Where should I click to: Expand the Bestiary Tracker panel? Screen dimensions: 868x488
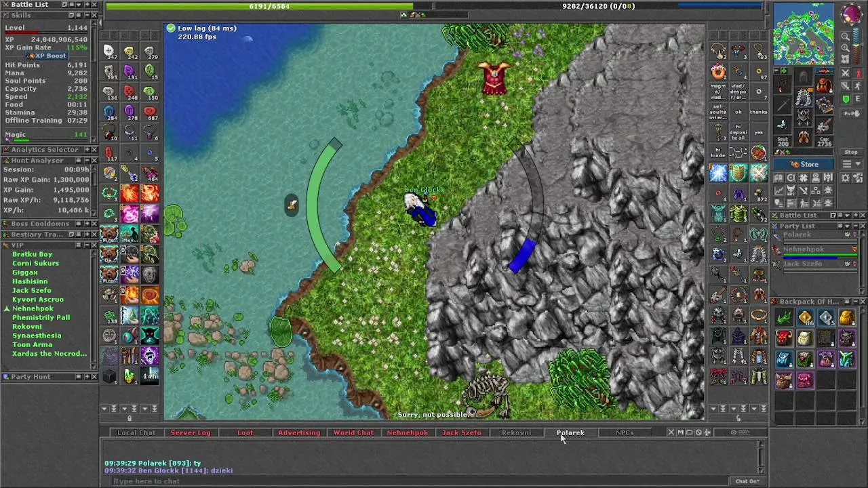pyautogui.click(x=87, y=234)
